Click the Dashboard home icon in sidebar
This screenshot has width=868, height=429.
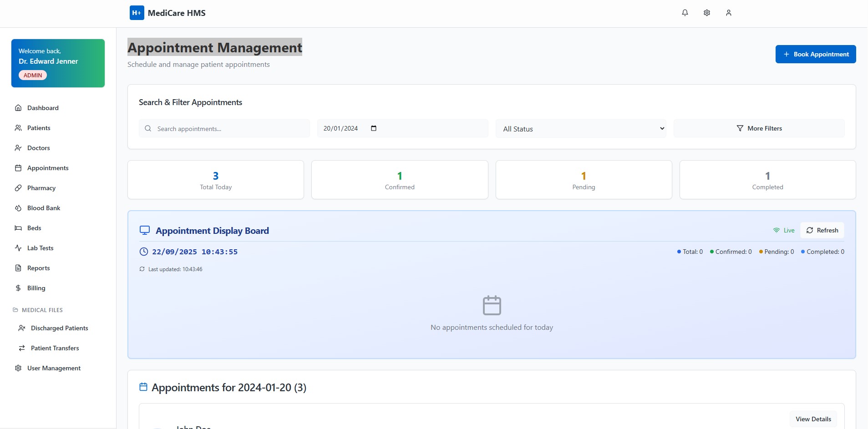18,108
